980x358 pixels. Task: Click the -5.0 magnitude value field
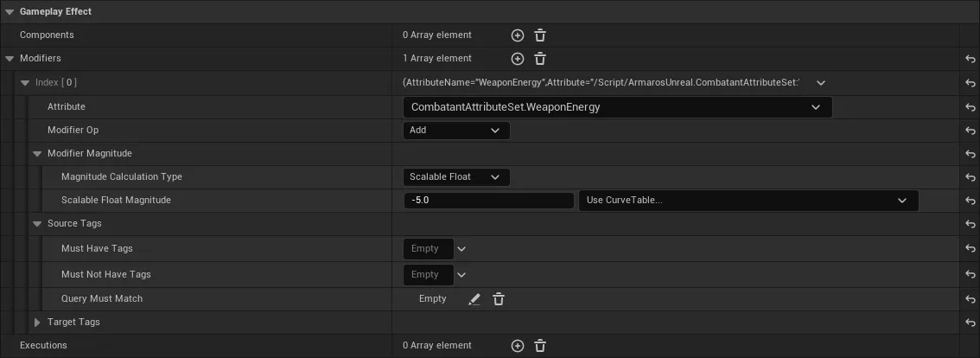pos(489,201)
